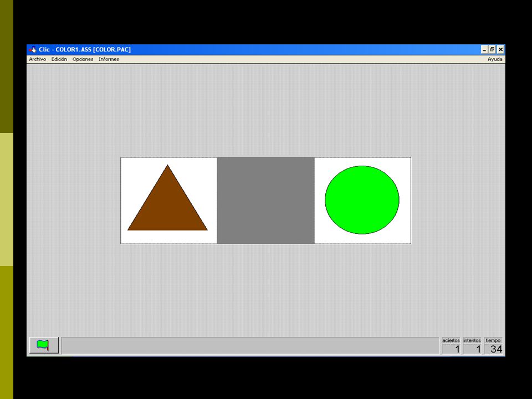Click the Clic app icon in title bar
The height and width of the screenshot is (399, 532).
click(x=33, y=49)
